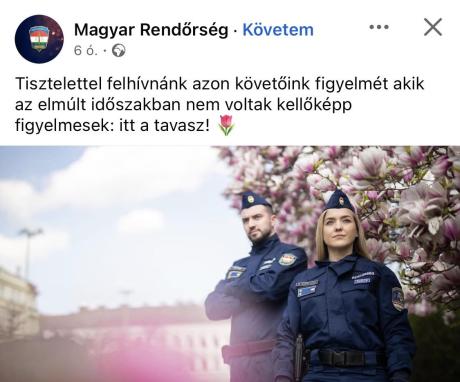Click the tulip emoji in the post

click(226, 125)
